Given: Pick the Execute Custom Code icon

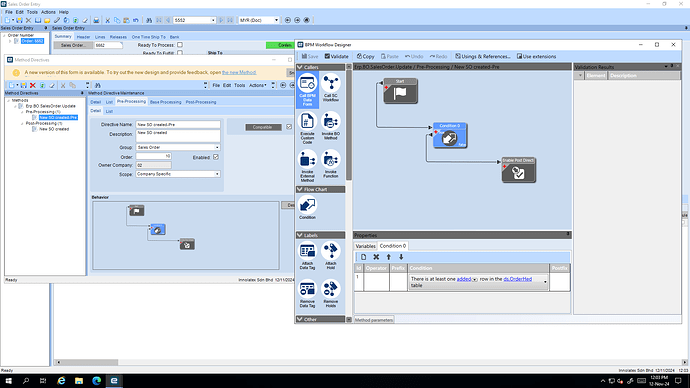Looking at the screenshot, I should [307, 128].
